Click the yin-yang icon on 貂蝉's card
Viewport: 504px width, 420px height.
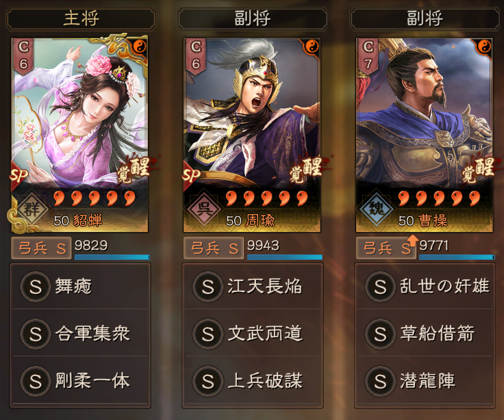coord(140,47)
